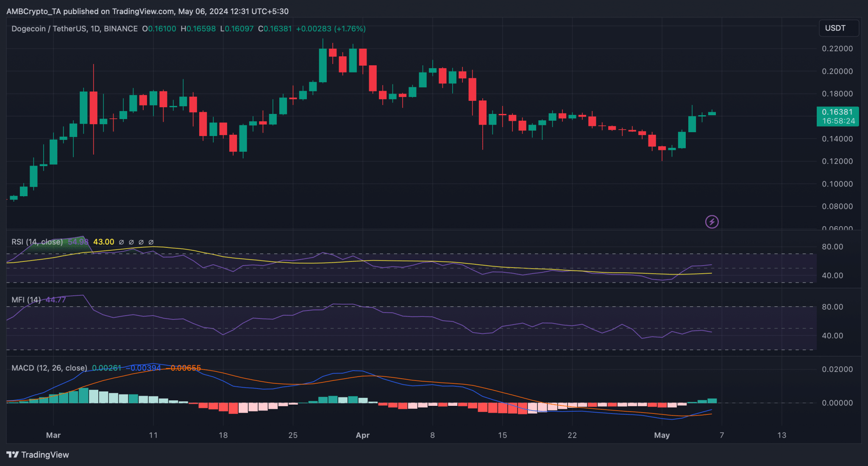This screenshot has height=466, width=868.
Task: Click the 0.18000 price axis label
Action: [x=837, y=94]
